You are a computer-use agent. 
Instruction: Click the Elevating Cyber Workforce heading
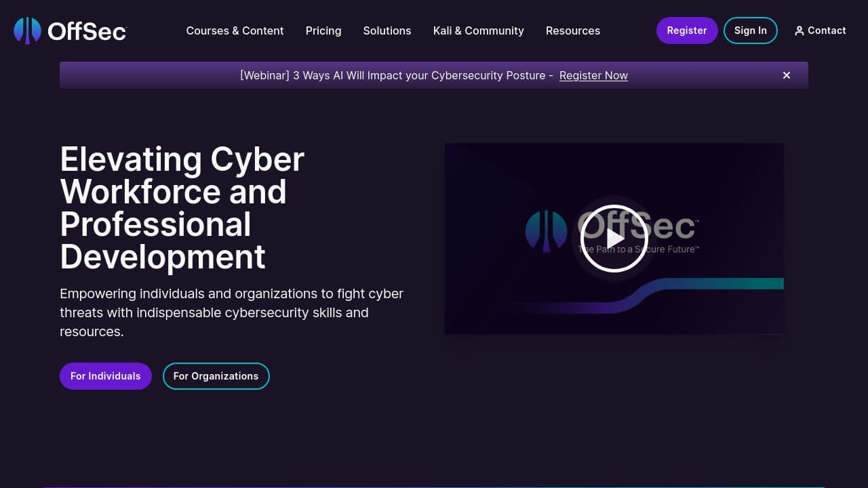182,207
